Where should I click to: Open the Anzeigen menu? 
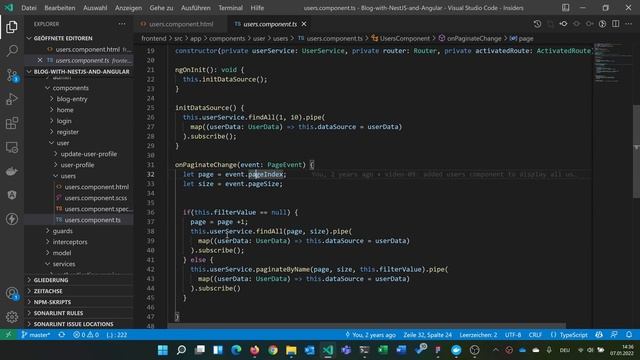[128, 8]
